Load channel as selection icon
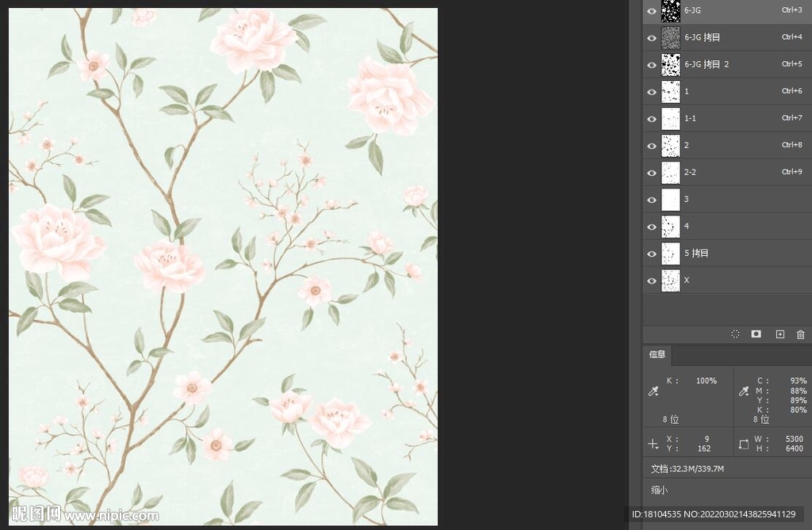 735,334
